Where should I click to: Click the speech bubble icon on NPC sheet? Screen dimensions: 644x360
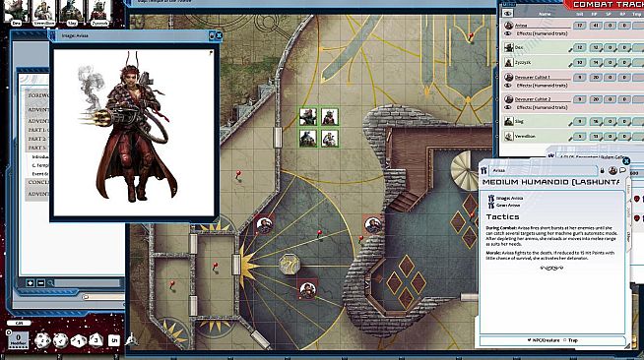point(622,170)
